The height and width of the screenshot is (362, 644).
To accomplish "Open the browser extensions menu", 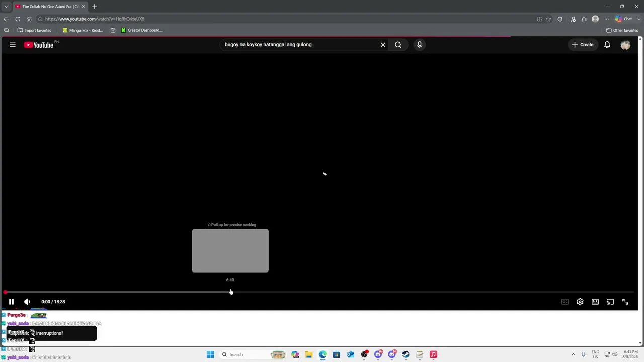I will click(560, 19).
